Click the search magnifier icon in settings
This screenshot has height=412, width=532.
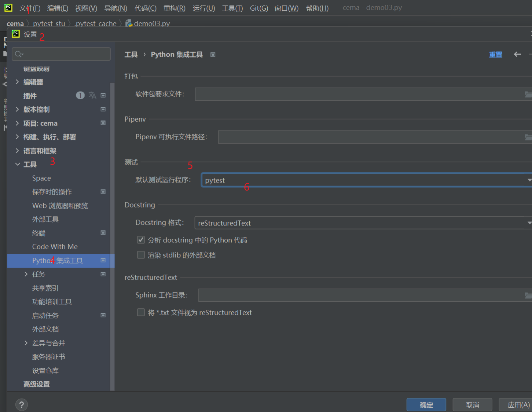19,54
